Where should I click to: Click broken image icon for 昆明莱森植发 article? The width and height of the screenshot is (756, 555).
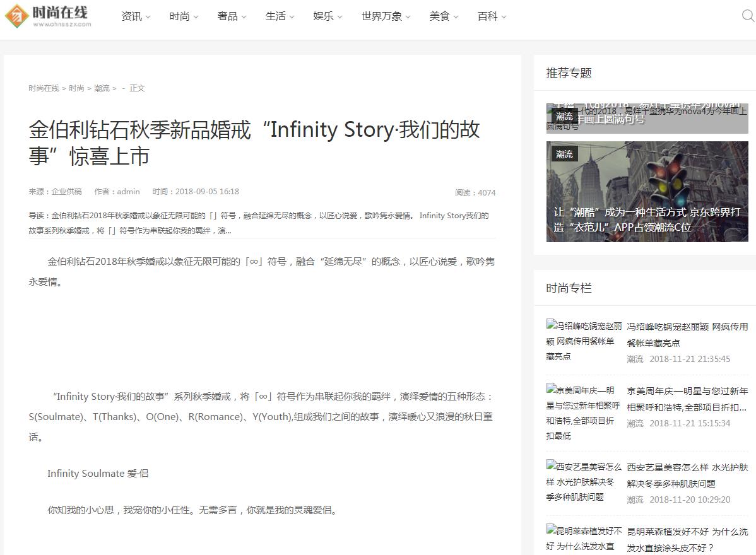[551, 530]
